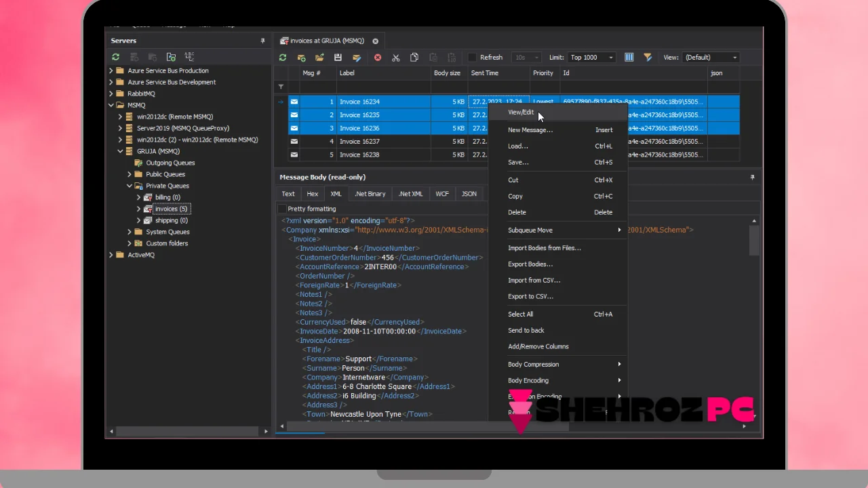Viewport: 868px width, 488px height.
Task: Select the MSMQ folder icon in tree
Action: 120,105
